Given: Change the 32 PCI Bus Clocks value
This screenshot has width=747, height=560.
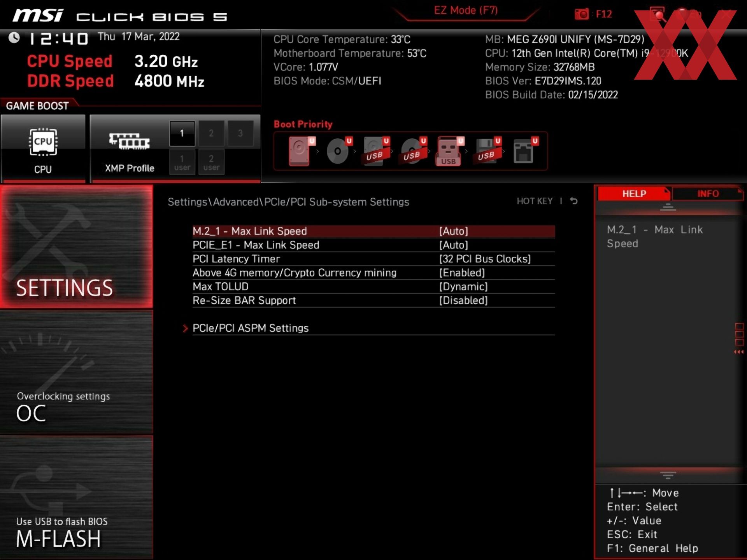Looking at the screenshot, I should 485,259.
